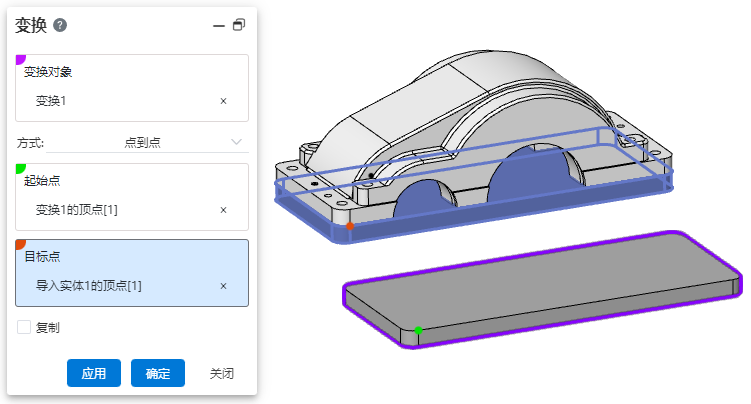Pick the orange vertex point in viewport
This screenshot has width=751, height=404.
tap(350, 226)
